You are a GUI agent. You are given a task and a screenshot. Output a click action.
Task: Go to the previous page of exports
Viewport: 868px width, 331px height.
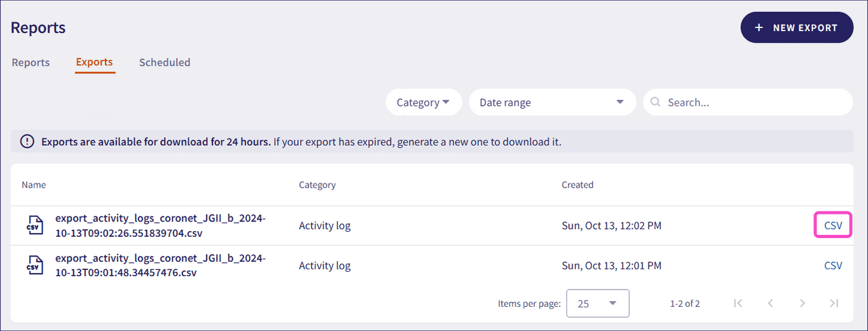[770, 303]
